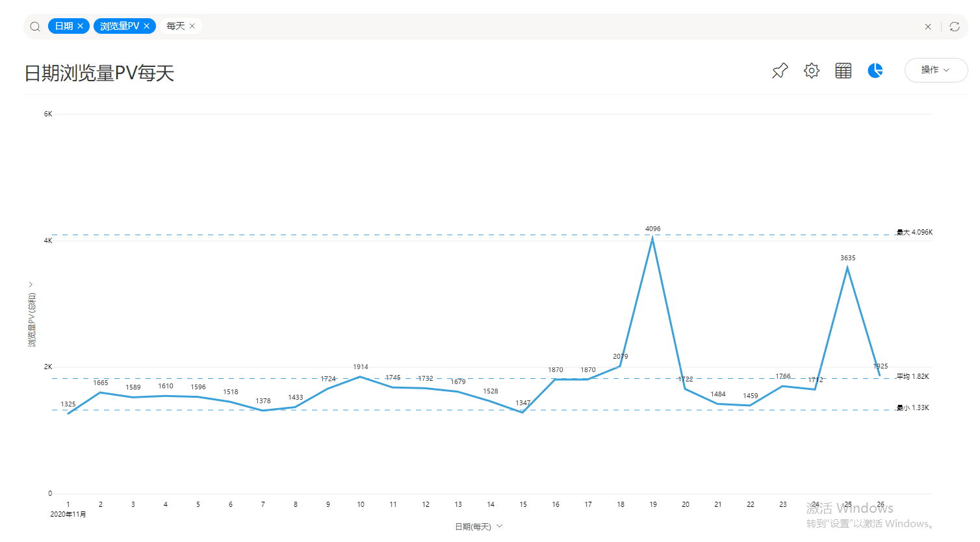This screenshot has height=542, width=980.
Task: Click the 1484 data label
Action: click(x=718, y=394)
